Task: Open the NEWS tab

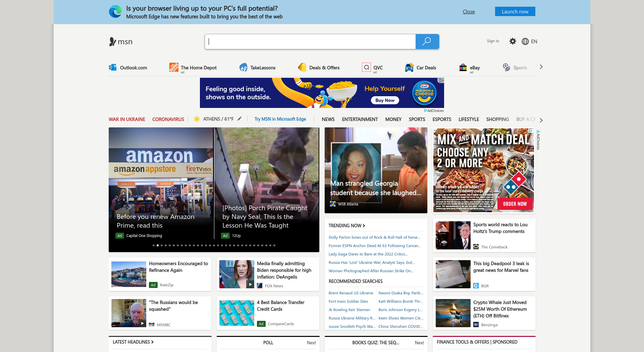Action: [x=328, y=119]
